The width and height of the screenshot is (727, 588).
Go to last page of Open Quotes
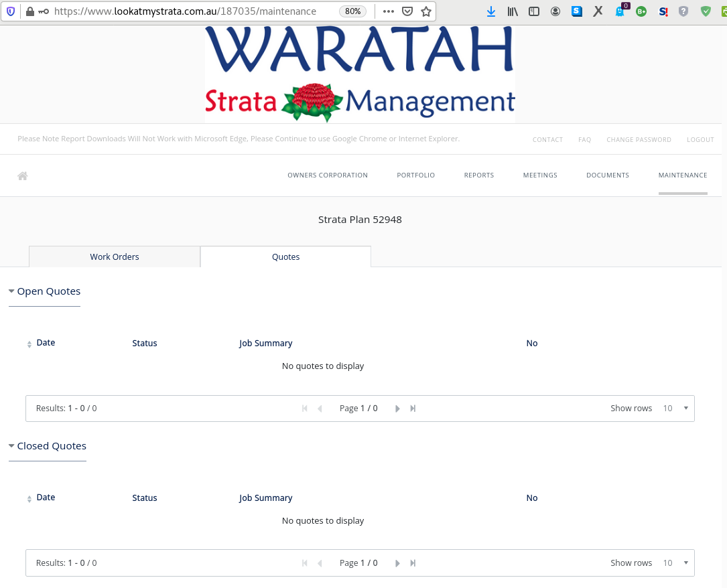coord(413,409)
